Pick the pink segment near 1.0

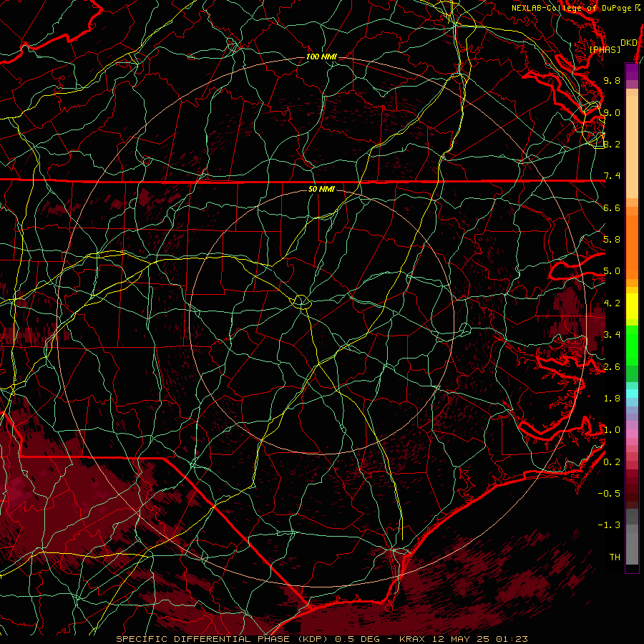[x=632, y=434]
